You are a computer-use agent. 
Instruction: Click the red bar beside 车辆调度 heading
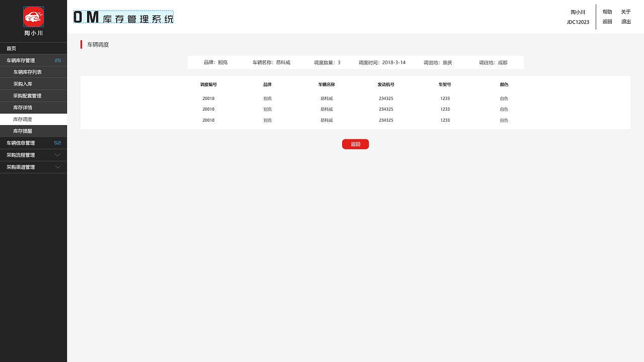(82, 44)
